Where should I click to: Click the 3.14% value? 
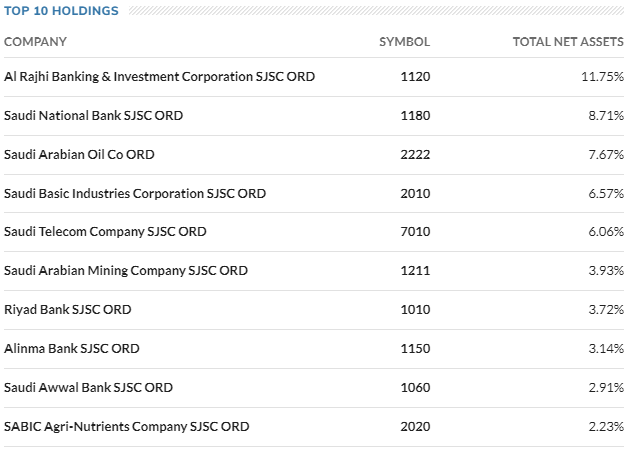[x=606, y=349]
